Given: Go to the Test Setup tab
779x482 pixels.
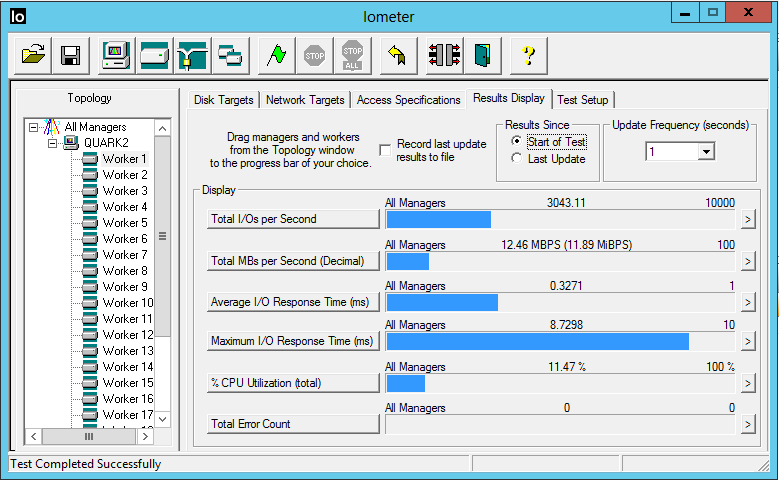Looking at the screenshot, I should click(583, 100).
